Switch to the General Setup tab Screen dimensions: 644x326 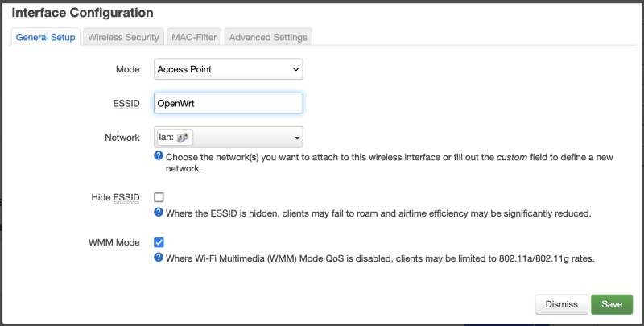(46, 37)
